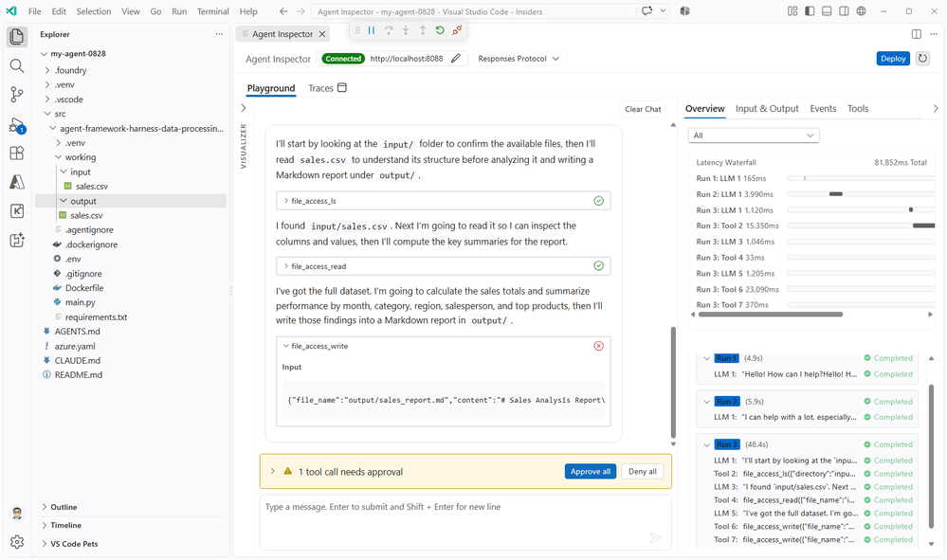
Task: Pause debugging in debug toolbar
Action: click(372, 30)
